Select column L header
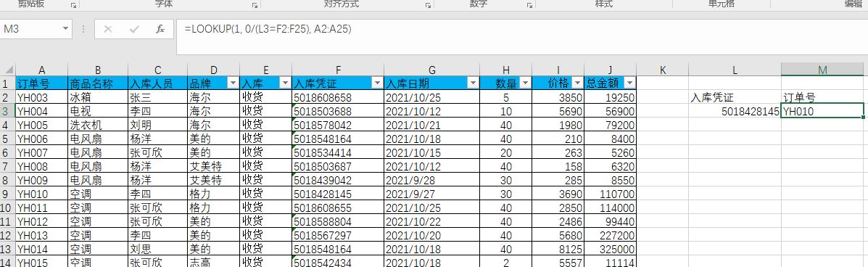 (735, 70)
